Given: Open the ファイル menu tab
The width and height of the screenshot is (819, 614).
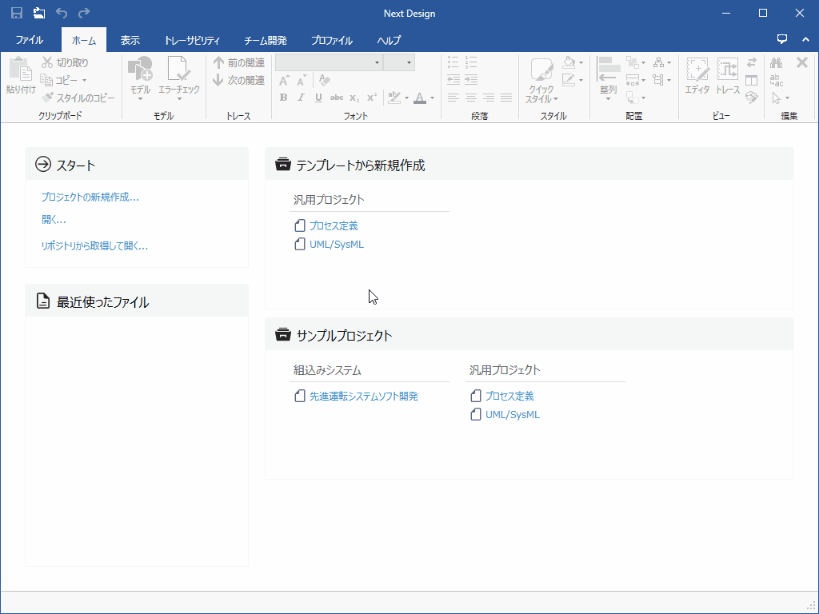Looking at the screenshot, I should tap(29, 40).
